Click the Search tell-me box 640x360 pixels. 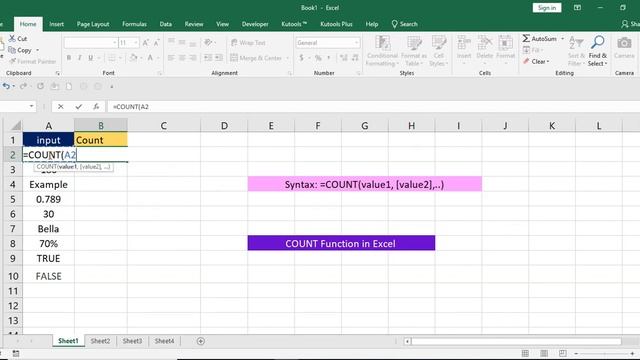click(x=404, y=24)
